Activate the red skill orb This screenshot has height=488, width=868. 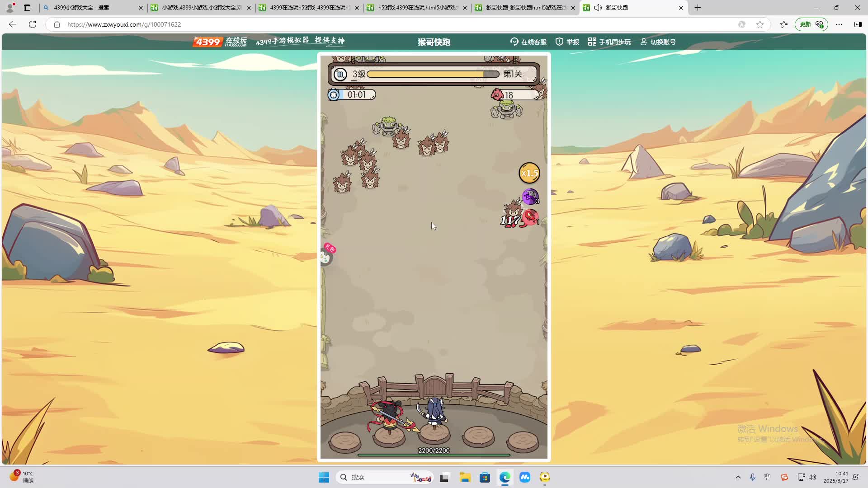530,218
